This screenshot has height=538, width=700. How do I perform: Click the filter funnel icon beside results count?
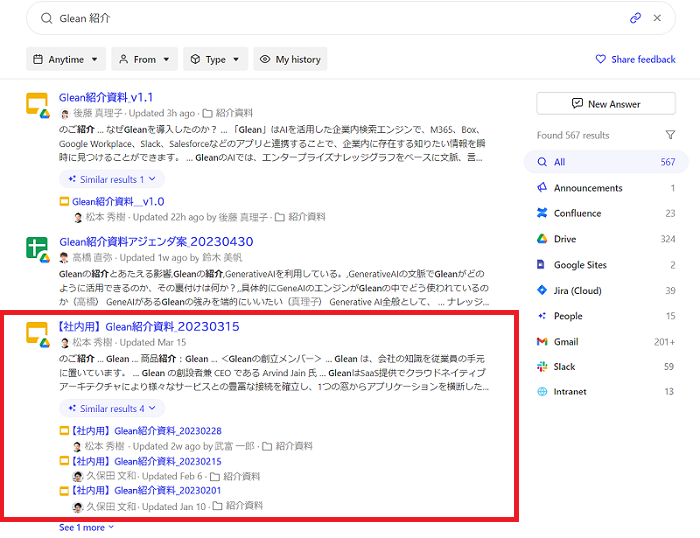click(670, 135)
